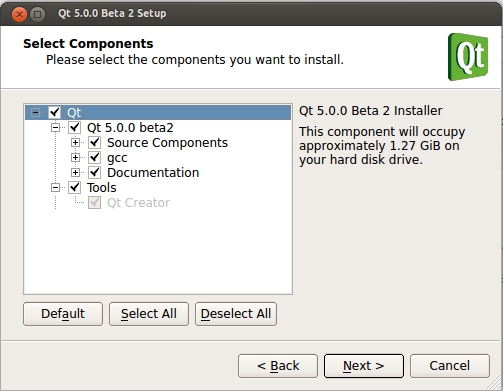Uncheck the Source Components checkbox
Image resolution: width=503 pixels, height=391 pixels.
pyautogui.click(x=95, y=142)
